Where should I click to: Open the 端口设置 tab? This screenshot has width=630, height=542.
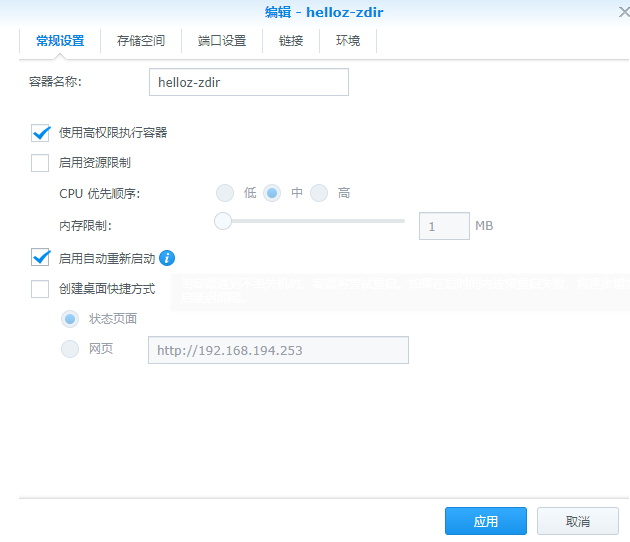pos(222,41)
